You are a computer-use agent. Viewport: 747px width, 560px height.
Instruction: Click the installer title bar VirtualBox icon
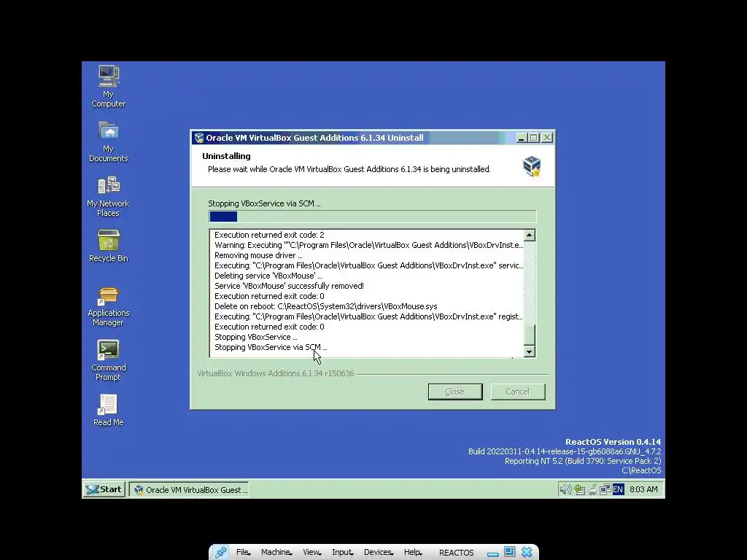[x=199, y=138]
